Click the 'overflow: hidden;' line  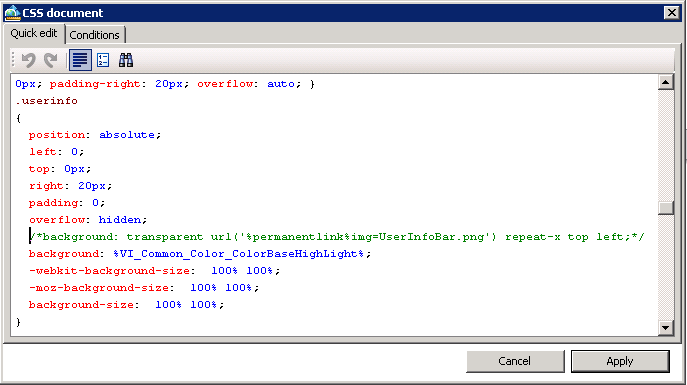(x=88, y=219)
